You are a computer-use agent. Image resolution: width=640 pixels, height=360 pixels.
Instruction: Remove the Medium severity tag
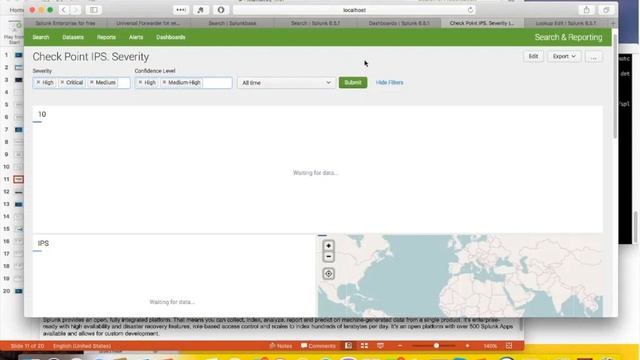point(91,82)
